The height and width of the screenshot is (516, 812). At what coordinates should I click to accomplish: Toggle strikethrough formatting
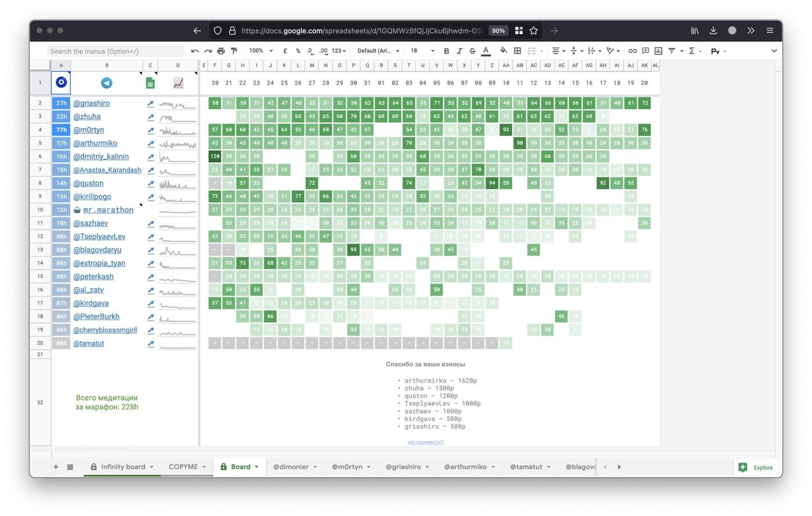[472, 51]
